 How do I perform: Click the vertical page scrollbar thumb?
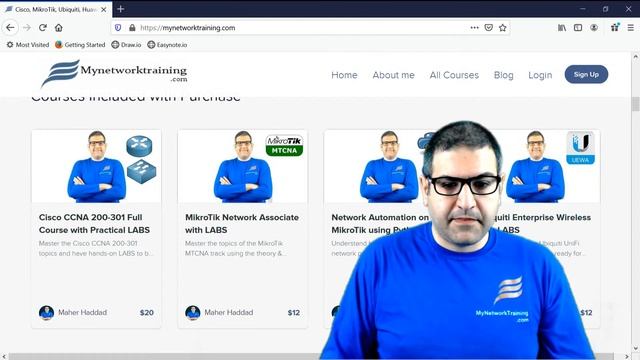(636, 104)
